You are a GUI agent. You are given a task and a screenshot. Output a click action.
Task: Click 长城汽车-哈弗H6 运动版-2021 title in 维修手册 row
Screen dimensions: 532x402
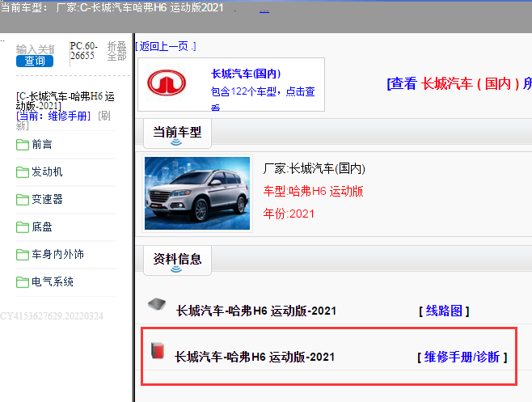pos(255,358)
